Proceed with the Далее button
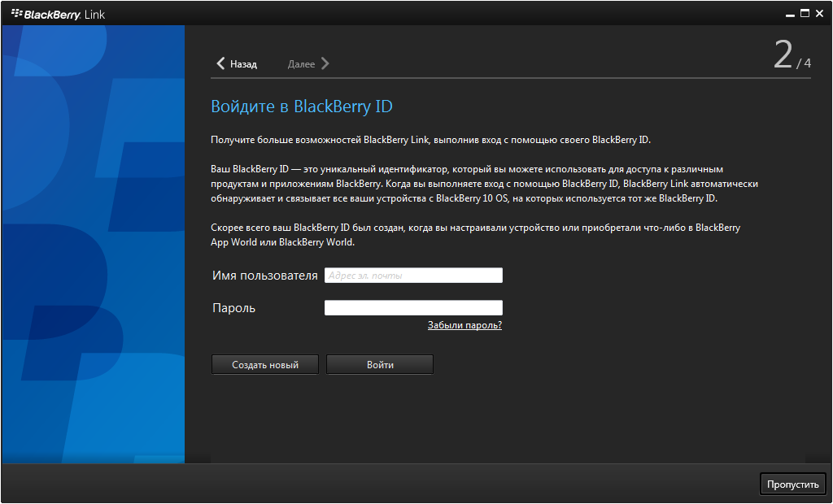Viewport: 833px width, 504px height. tap(308, 63)
